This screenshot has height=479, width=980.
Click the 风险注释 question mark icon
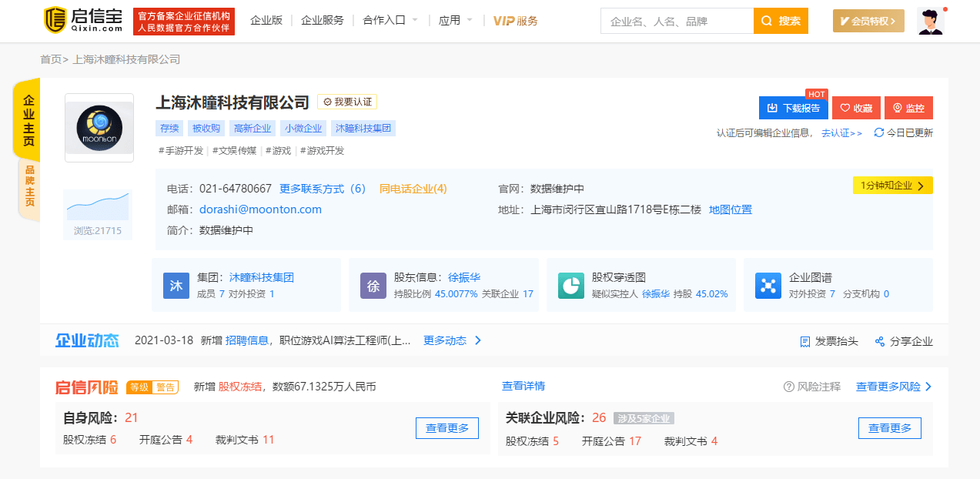tap(788, 387)
